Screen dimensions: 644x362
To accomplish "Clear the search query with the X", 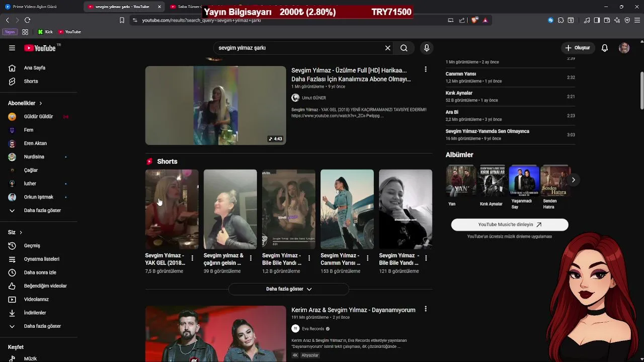I will pyautogui.click(x=388, y=48).
